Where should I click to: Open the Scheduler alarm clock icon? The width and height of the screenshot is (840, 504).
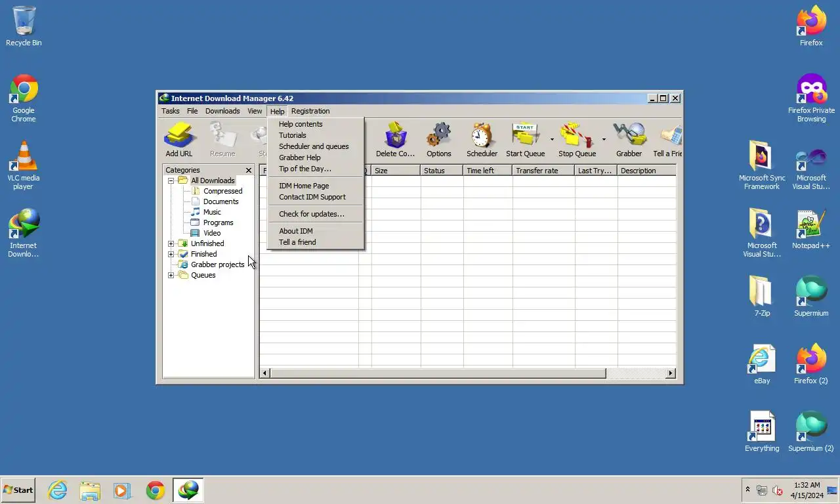(x=482, y=139)
